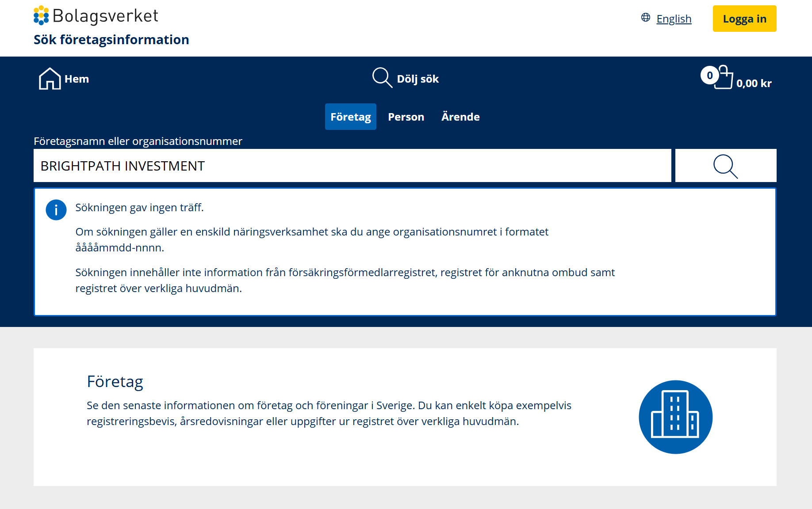
Task: Open the Hem house icon
Action: 50,79
